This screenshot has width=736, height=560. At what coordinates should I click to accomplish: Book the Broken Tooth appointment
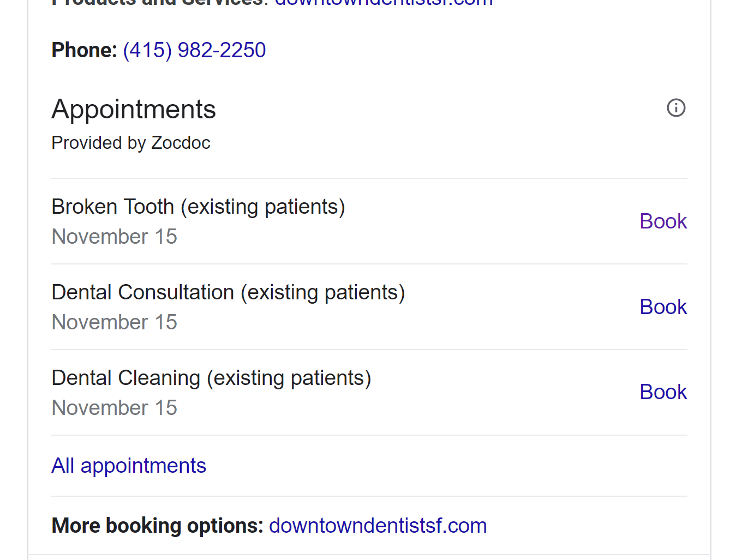(663, 221)
